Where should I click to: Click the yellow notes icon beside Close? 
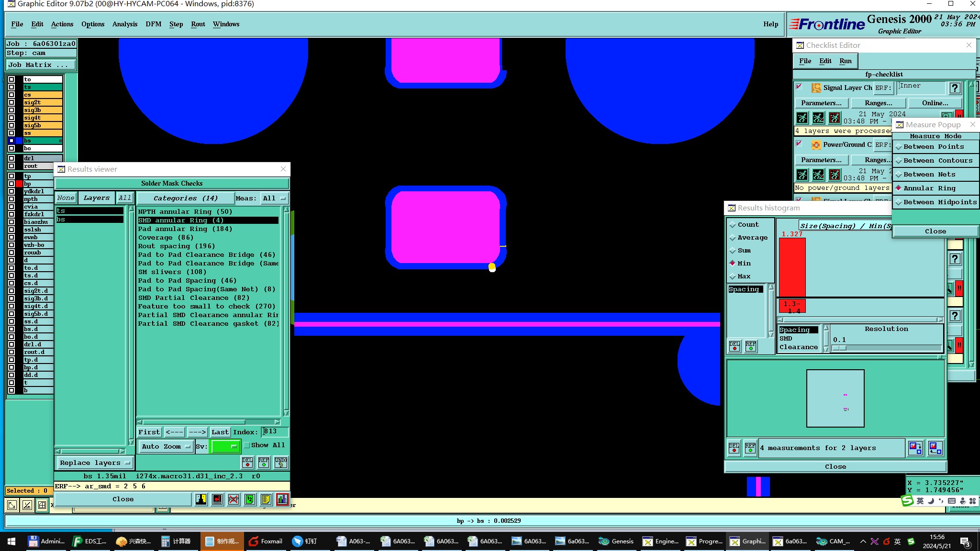(x=266, y=499)
